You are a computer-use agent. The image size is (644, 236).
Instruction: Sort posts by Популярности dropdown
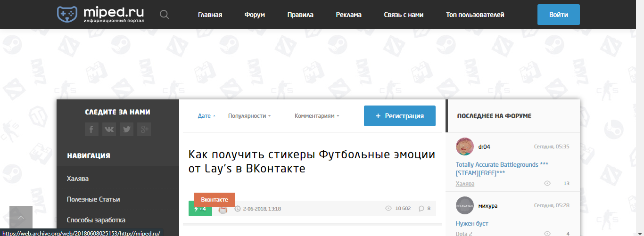pyautogui.click(x=249, y=116)
